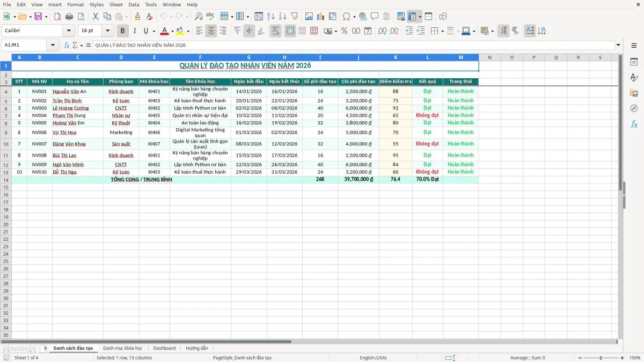Open the sidebar Properties panel

tap(634, 62)
